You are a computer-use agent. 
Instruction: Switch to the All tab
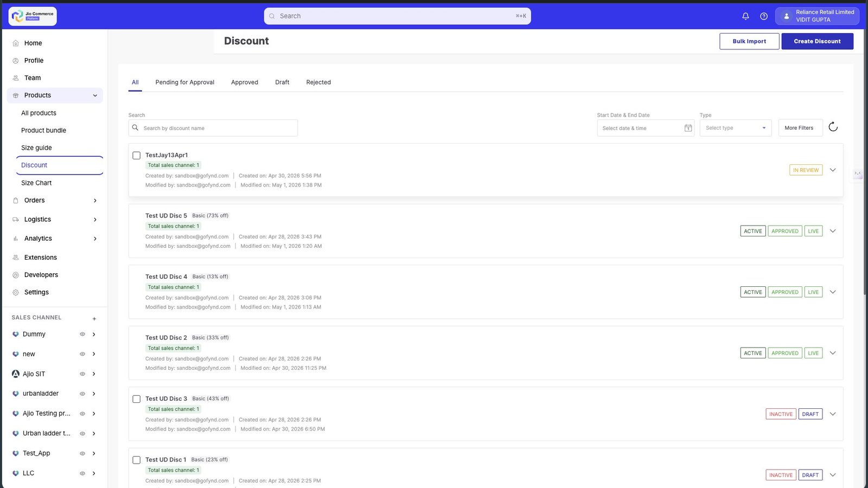click(x=135, y=82)
